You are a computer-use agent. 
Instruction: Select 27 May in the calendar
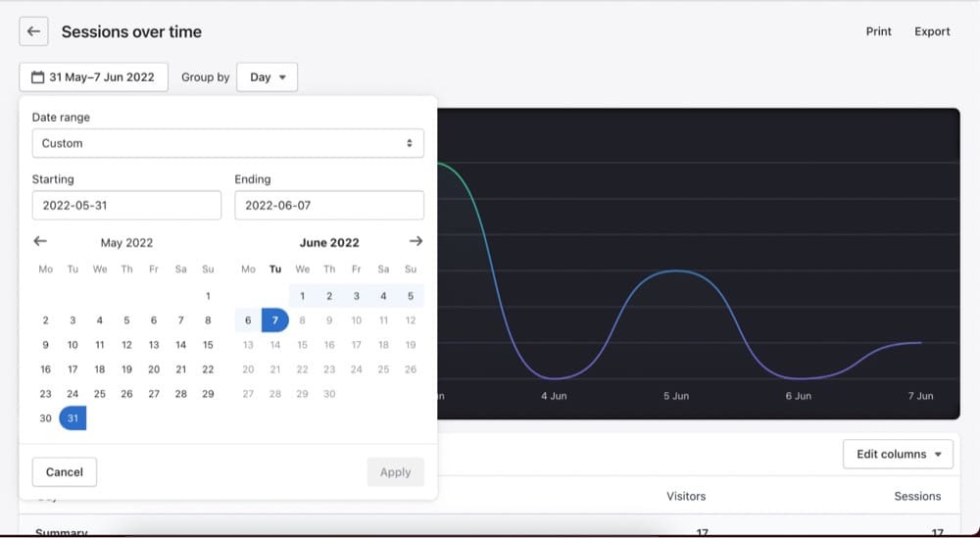coord(154,394)
